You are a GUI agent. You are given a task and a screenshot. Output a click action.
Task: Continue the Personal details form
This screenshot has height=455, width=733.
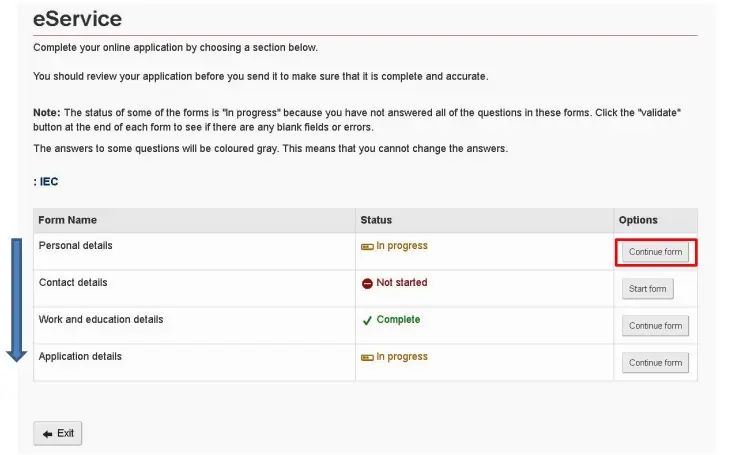655,252
